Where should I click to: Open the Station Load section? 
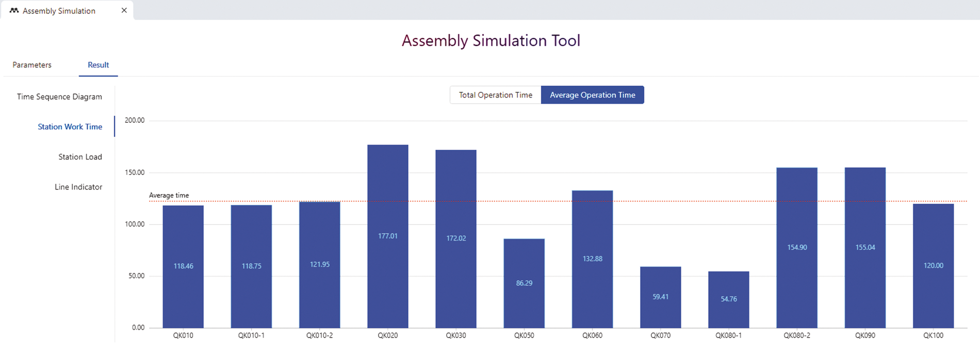80,157
